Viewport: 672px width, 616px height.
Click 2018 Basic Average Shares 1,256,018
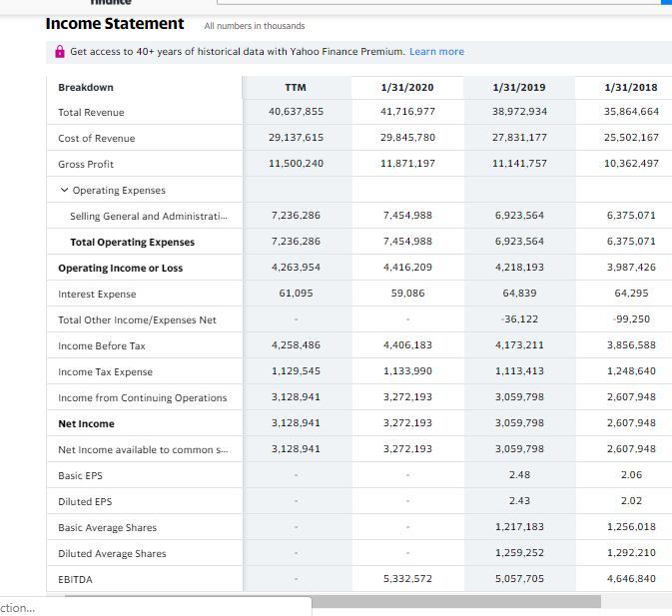click(631, 526)
